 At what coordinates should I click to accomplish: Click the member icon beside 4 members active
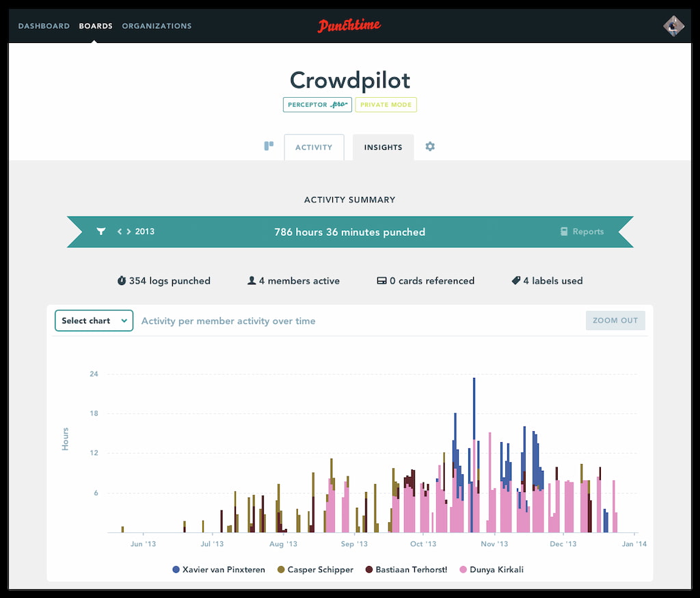(252, 280)
